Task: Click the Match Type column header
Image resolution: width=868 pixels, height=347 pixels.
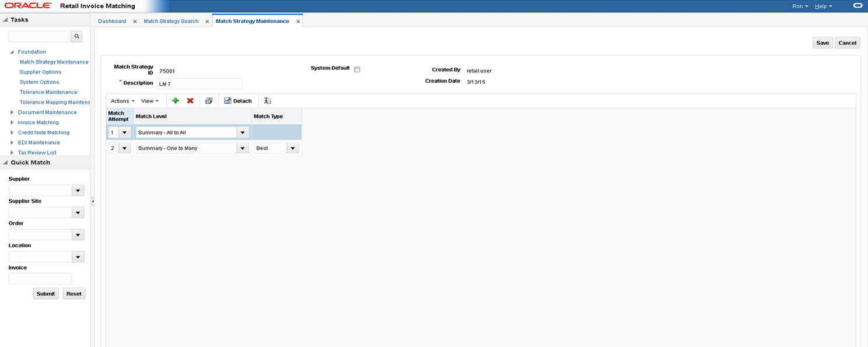Action: pyautogui.click(x=276, y=116)
